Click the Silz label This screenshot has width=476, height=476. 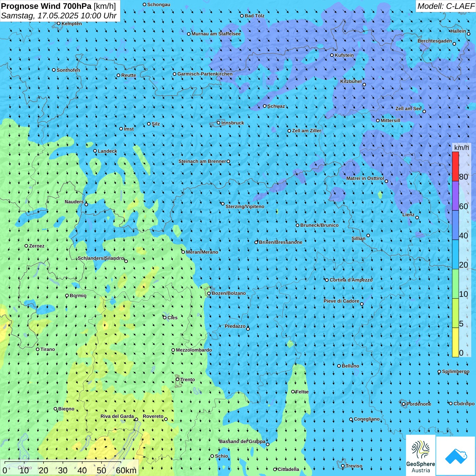[156, 124]
